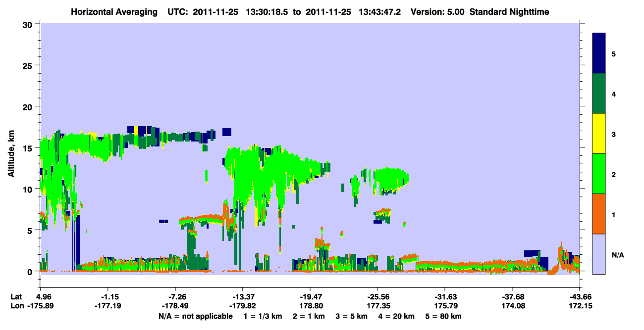
Task: Click the longitude value '-177.19'
Action: pyautogui.click(x=108, y=306)
